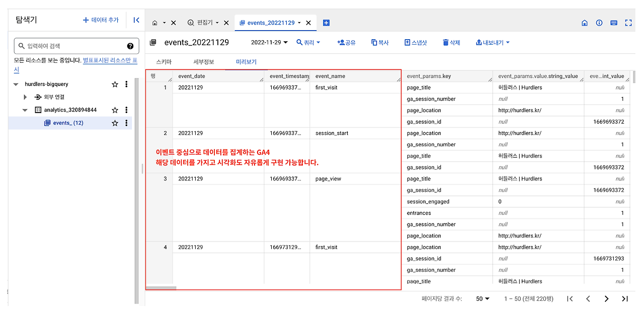Open more actions for hurdlers-bigquery

pos(126,84)
